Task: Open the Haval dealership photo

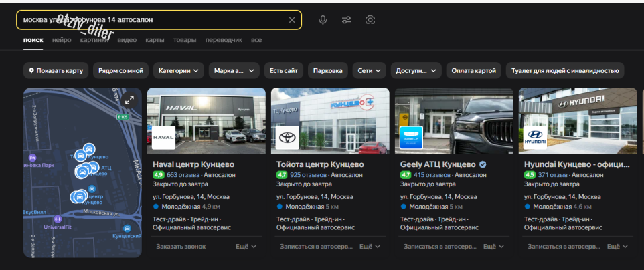Action: click(x=206, y=121)
